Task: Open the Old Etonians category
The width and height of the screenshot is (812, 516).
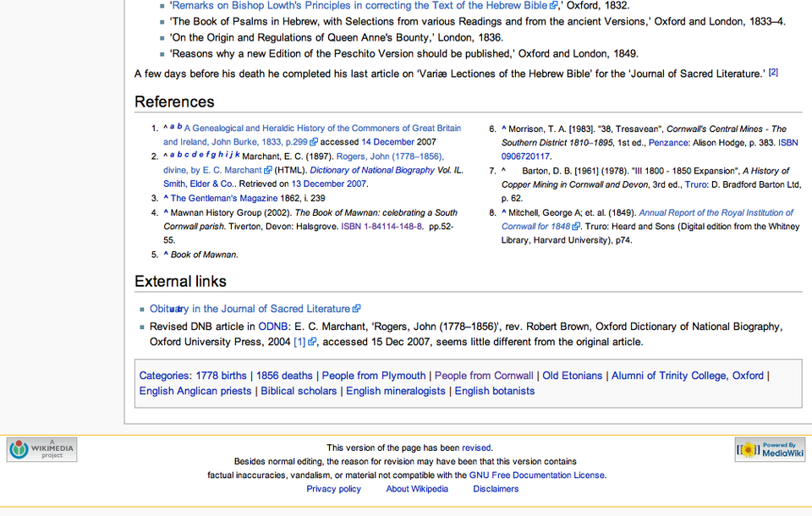Action: tap(573, 376)
